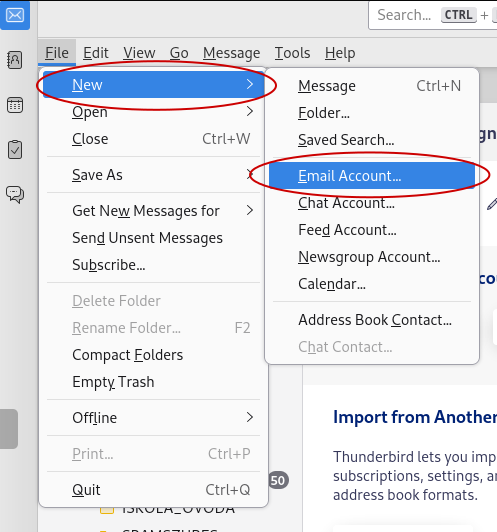Open the Help menu
This screenshot has width=497, height=532.
(340, 53)
